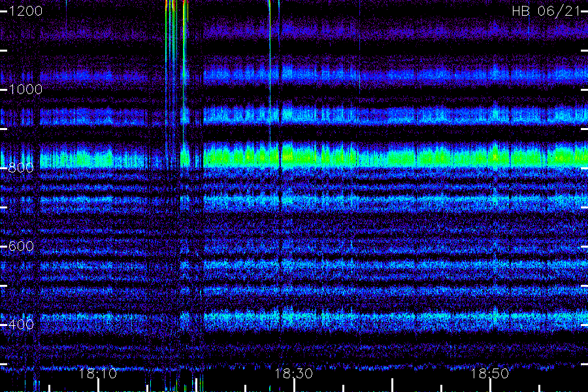Click the 400 frequency axis label
This screenshot has width=588, height=392.
pos(21,325)
